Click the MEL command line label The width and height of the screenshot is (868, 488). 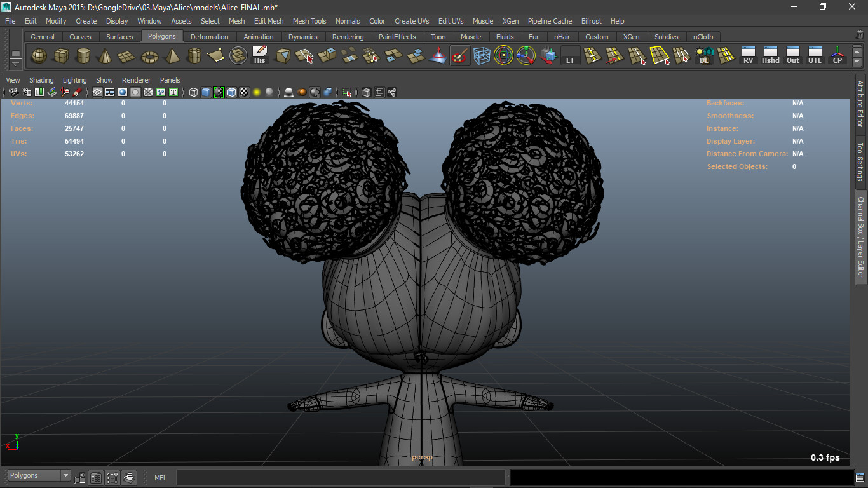point(161,478)
